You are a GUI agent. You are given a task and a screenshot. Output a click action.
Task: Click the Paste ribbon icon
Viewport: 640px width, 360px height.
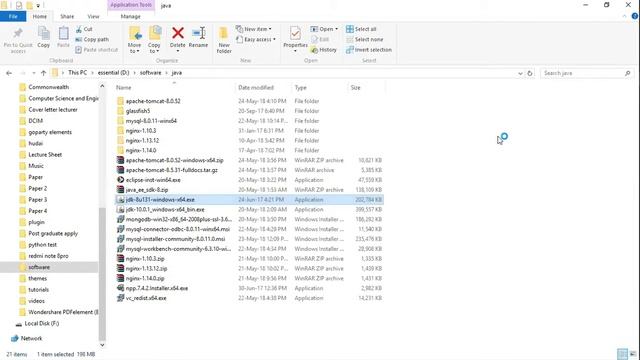(63, 33)
